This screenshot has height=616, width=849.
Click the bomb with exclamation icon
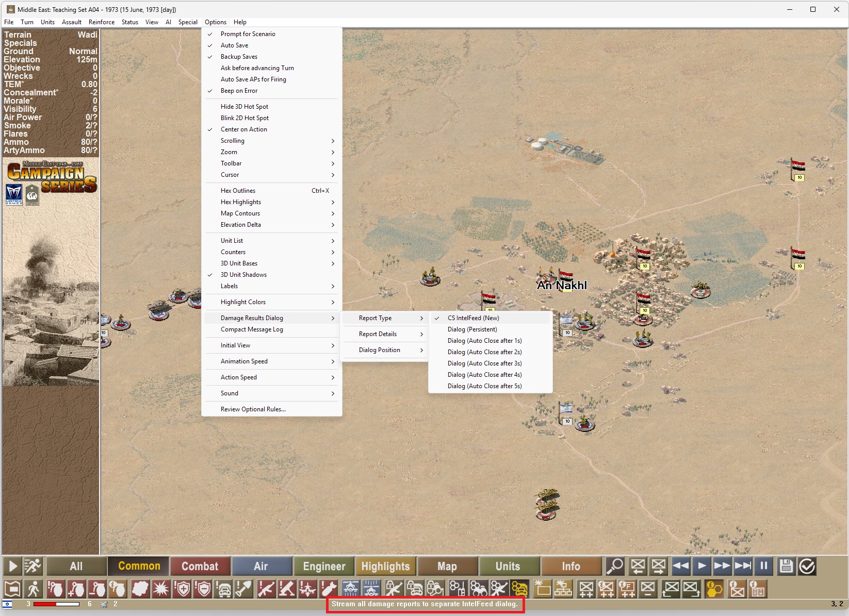tap(328, 588)
